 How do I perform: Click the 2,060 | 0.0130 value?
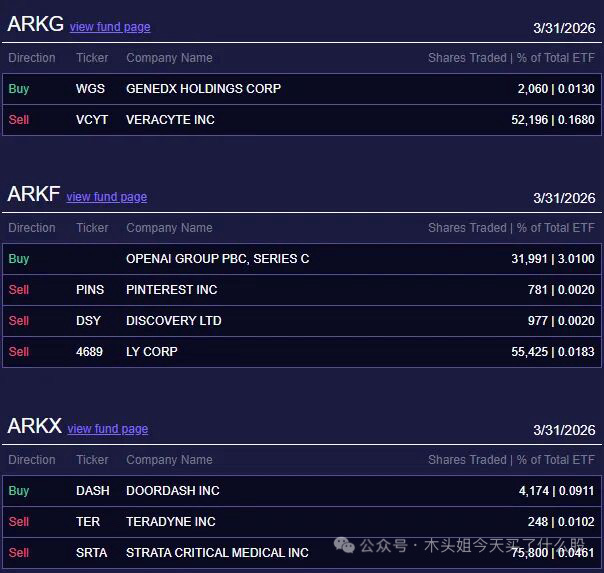[x=556, y=89]
